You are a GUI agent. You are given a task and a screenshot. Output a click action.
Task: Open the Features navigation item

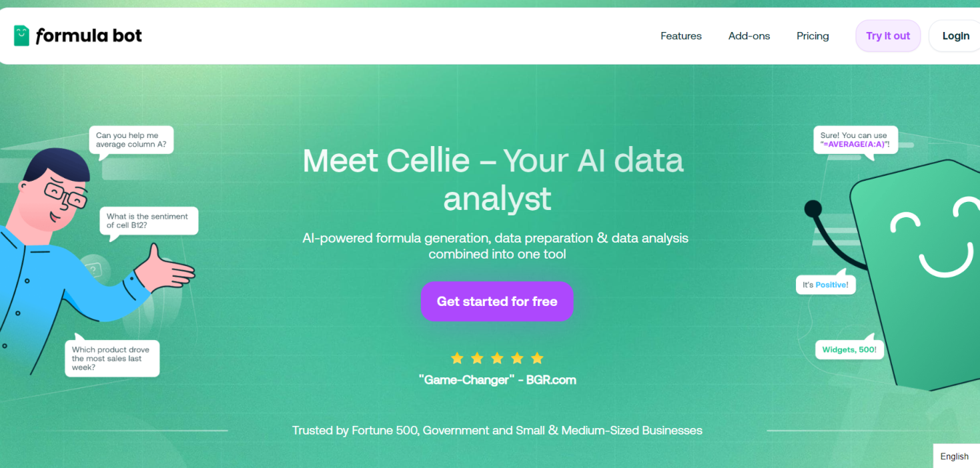point(680,35)
